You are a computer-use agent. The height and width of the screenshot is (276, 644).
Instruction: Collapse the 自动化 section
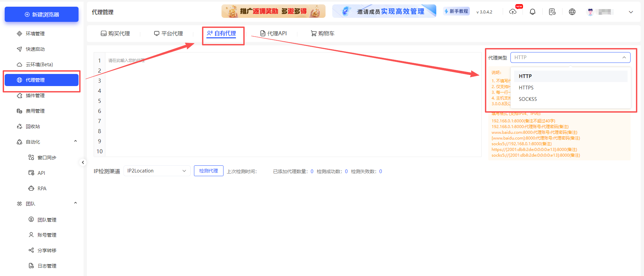coord(76,142)
